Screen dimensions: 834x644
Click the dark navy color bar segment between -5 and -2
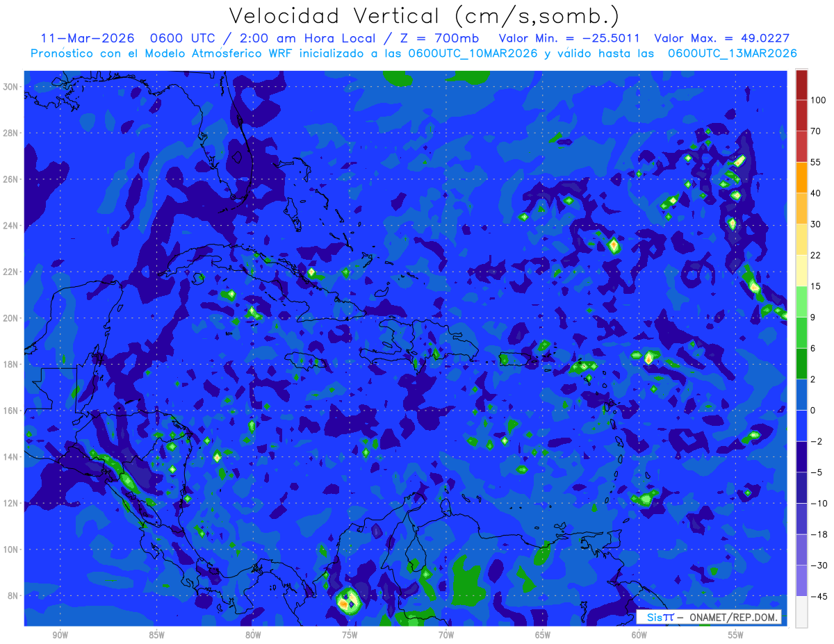(801, 456)
